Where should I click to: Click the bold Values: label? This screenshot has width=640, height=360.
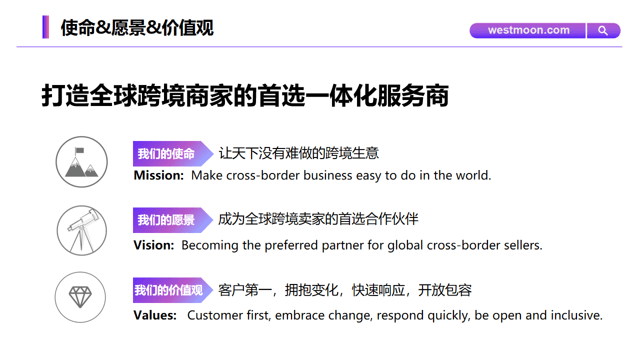pos(155,316)
